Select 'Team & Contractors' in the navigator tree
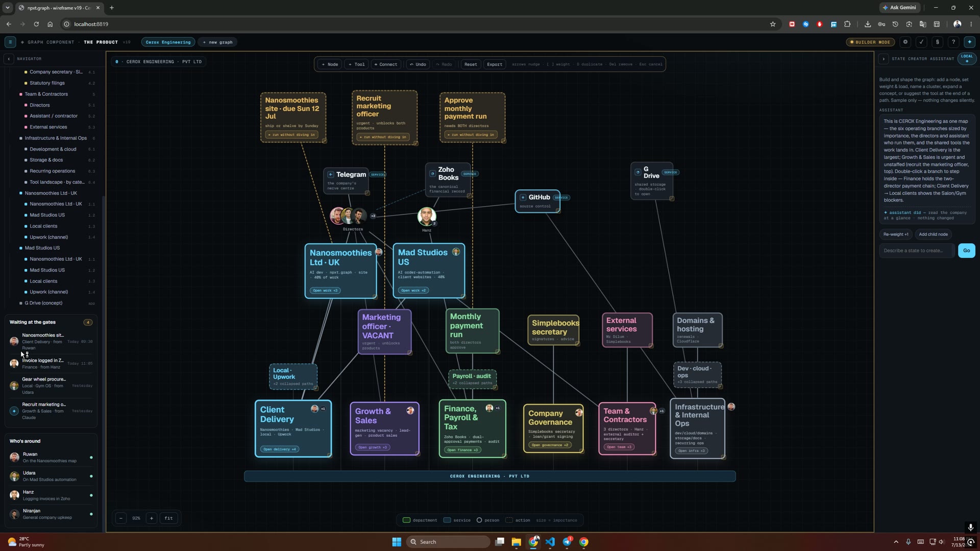980x551 pixels. tap(46, 94)
